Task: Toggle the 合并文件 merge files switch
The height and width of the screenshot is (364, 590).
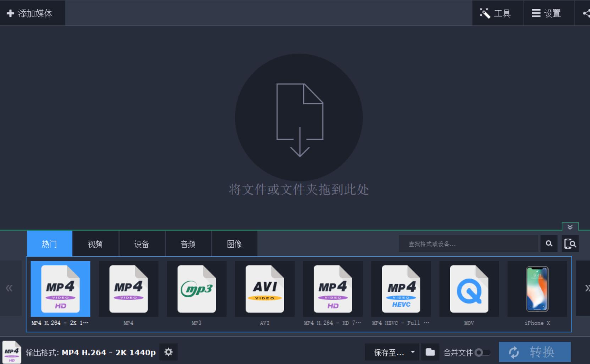Action: (x=482, y=352)
